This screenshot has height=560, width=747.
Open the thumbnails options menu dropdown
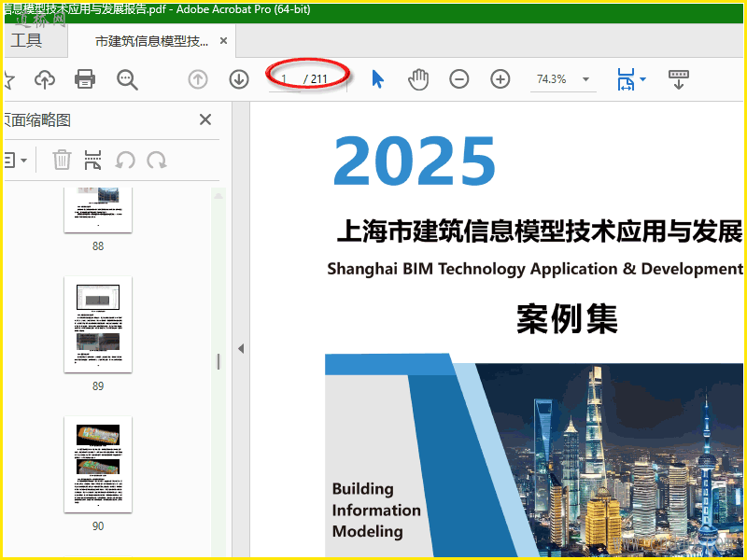point(15,160)
